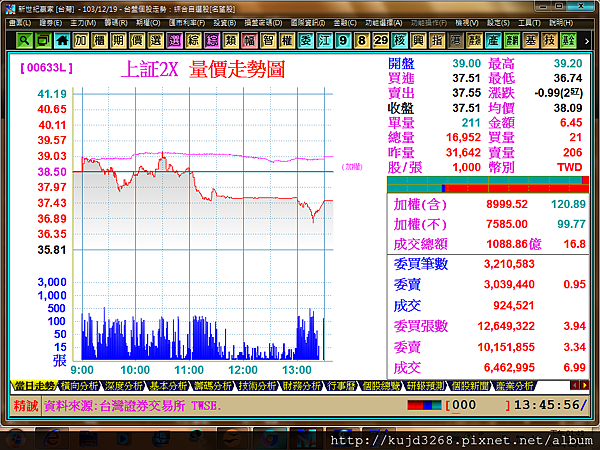Go to home with the house icon
The height and width of the screenshot is (450, 600).
coord(62,40)
